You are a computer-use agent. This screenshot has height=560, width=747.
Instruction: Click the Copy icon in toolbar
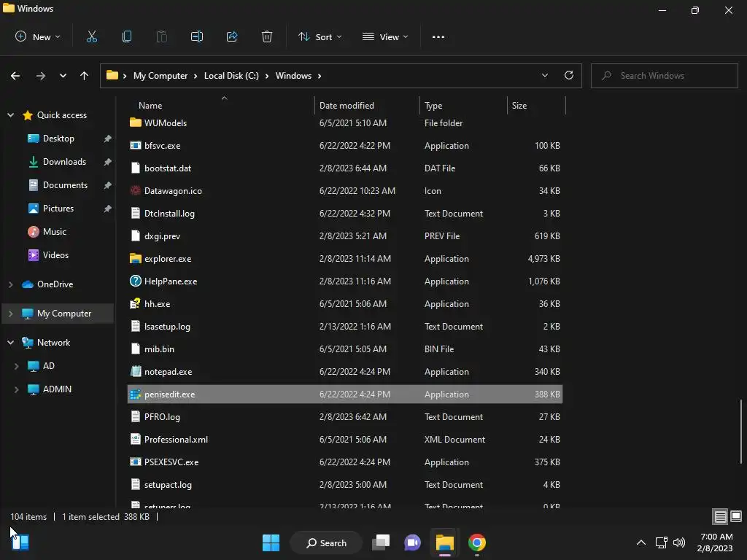click(x=127, y=36)
